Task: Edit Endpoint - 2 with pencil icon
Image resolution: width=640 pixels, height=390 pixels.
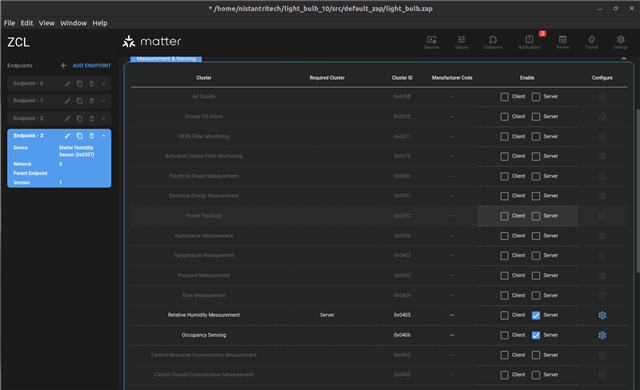Action: coord(67,118)
